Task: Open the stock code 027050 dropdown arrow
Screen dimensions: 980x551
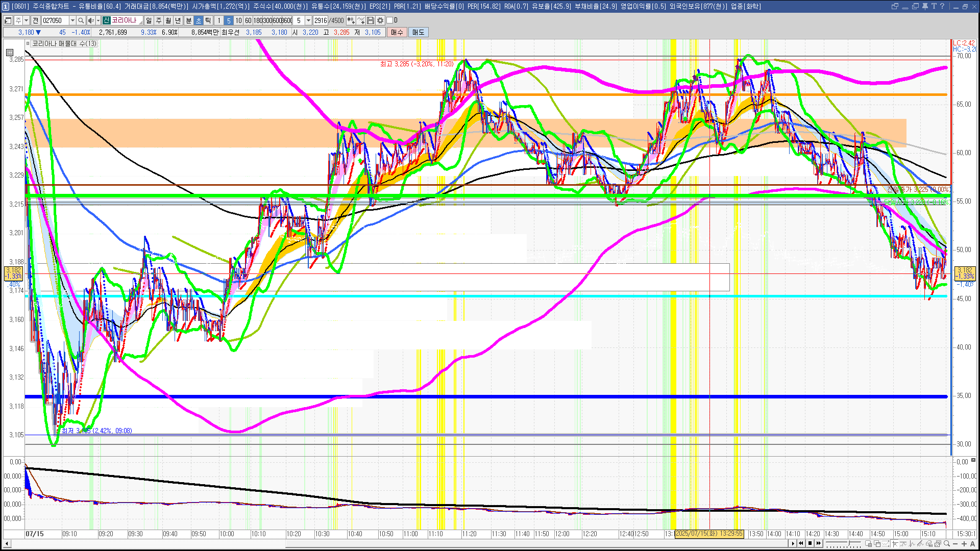Action: (72, 20)
